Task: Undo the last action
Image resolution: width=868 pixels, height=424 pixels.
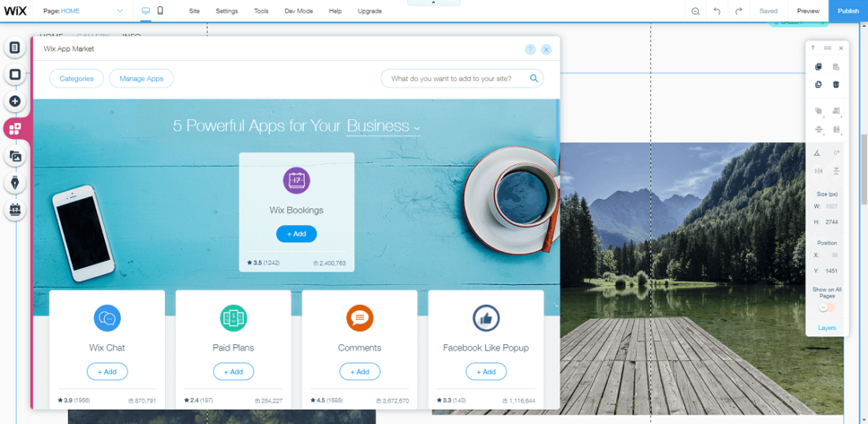Action: point(716,11)
